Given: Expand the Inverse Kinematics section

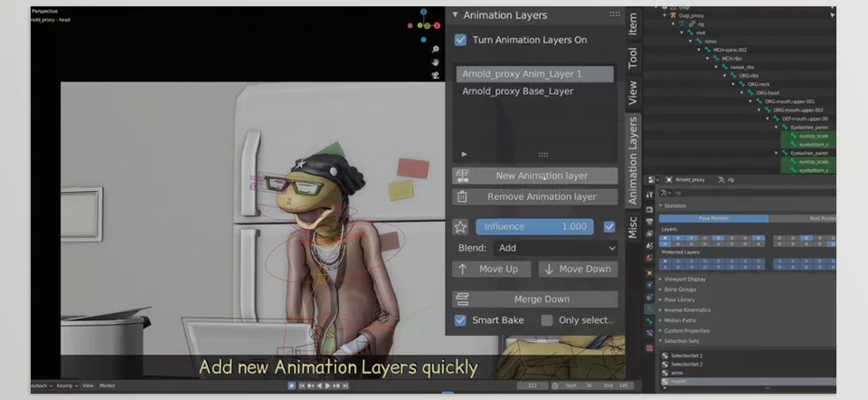Looking at the screenshot, I should (687, 310).
